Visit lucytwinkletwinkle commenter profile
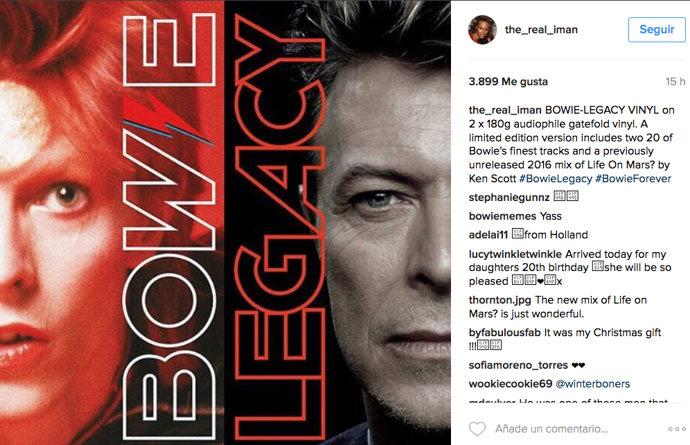Screen dimensions: 690x445 click(515, 254)
